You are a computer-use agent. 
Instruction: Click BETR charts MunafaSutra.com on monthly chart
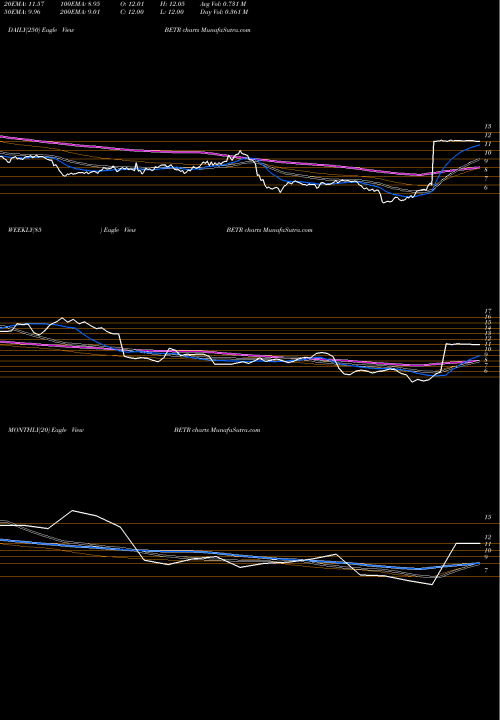click(217, 430)
